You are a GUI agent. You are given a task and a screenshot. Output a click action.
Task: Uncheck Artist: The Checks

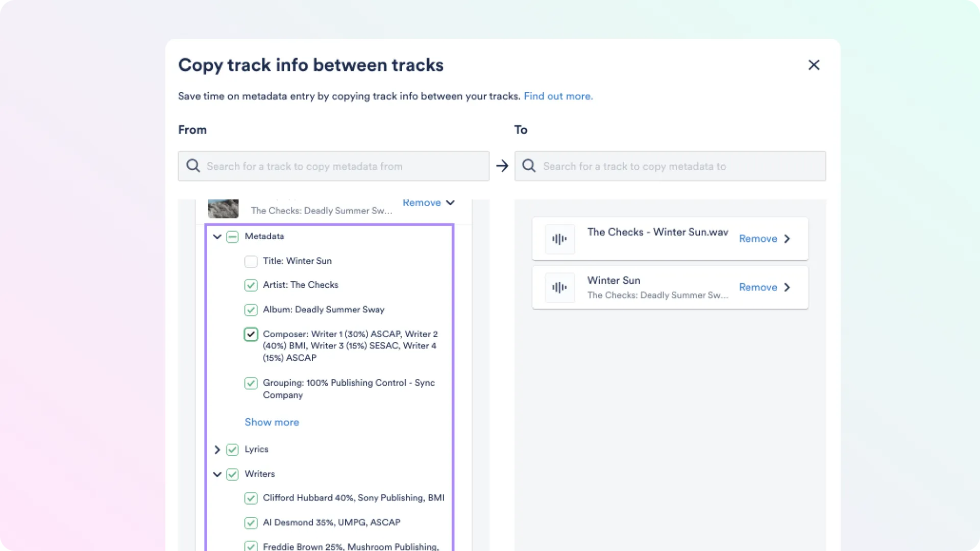point(251,285)
